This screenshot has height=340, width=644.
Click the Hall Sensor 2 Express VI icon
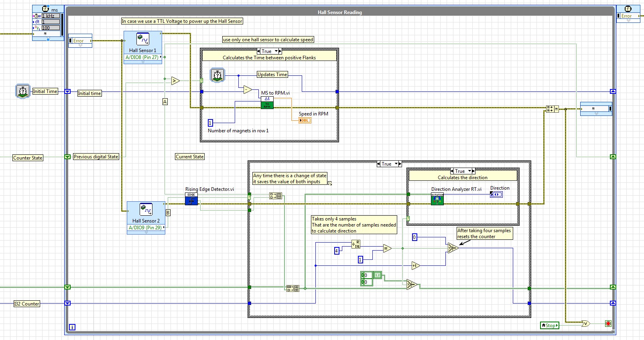point(146,210)
